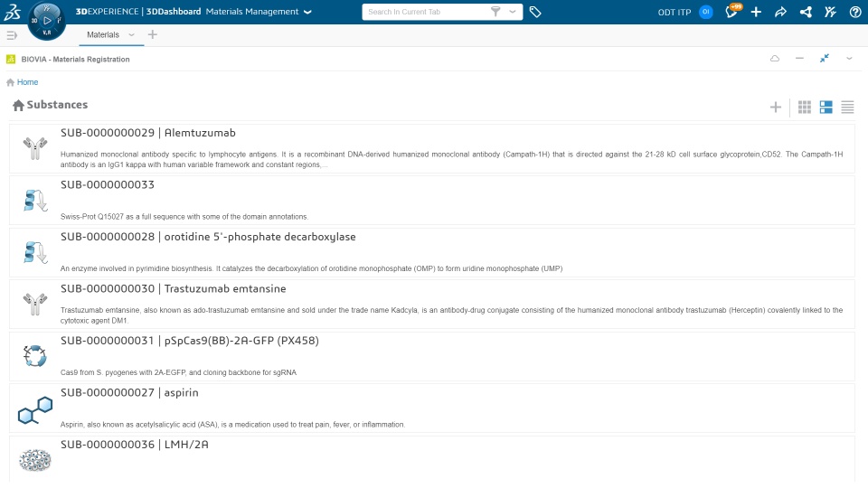
Task: Switch to large card view
Action: 826,107
